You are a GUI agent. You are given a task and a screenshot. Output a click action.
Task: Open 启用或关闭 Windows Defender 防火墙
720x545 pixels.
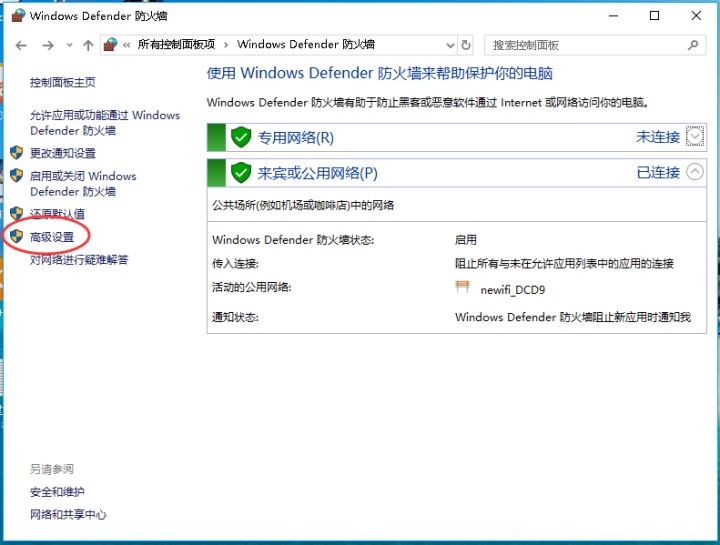tap(83, 184)
